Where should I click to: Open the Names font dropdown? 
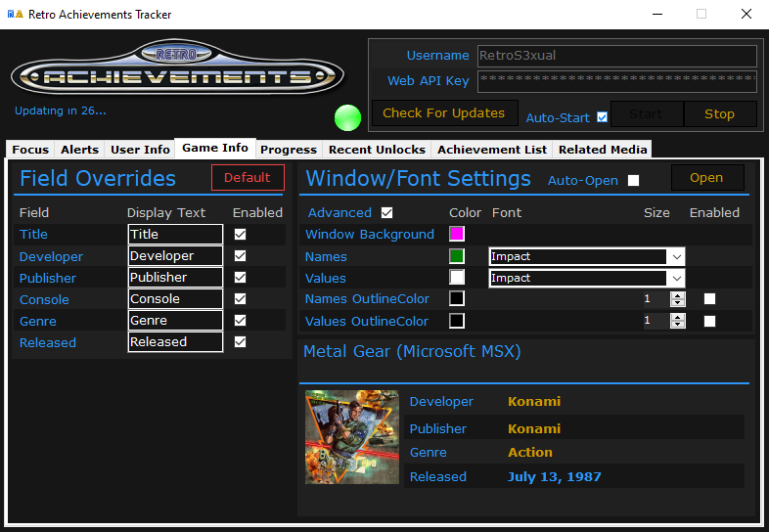tap(677, 256)
